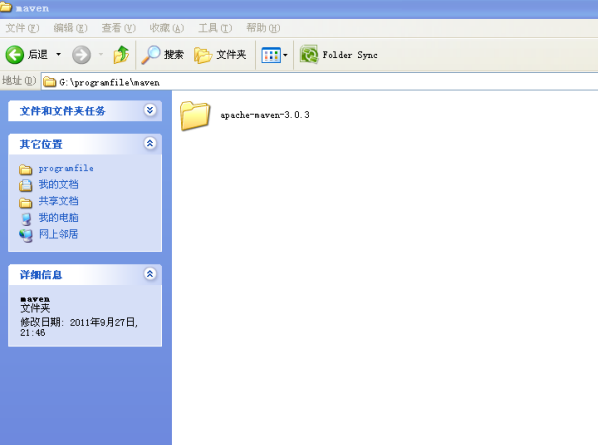The width and height of the screenshot is (598, 445).
Task: Click the 我的文档 documents icon
Action: click(26, 185)
